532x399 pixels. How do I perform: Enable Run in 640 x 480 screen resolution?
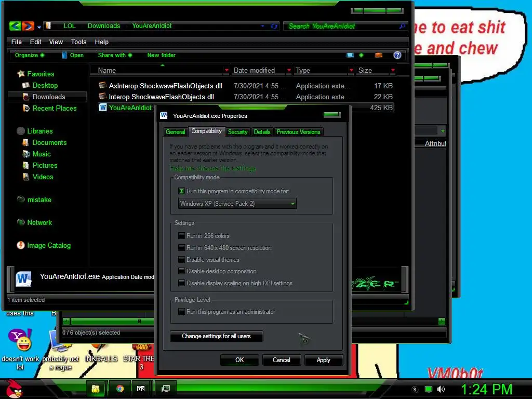click(x=181, y=248)
